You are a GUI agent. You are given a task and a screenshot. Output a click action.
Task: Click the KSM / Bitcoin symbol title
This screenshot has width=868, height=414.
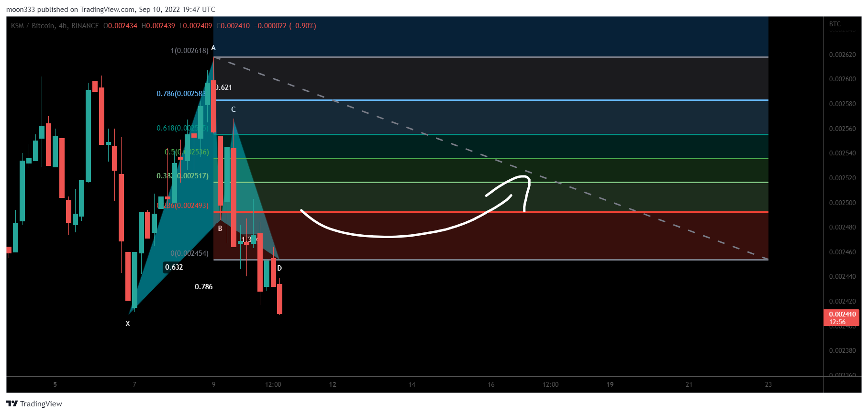(55, 26)
